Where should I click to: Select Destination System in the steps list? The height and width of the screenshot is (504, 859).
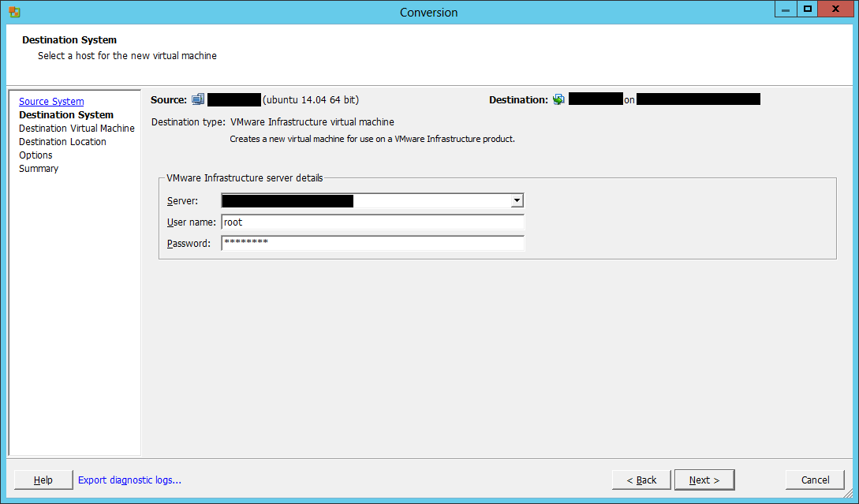click(66, 115)
